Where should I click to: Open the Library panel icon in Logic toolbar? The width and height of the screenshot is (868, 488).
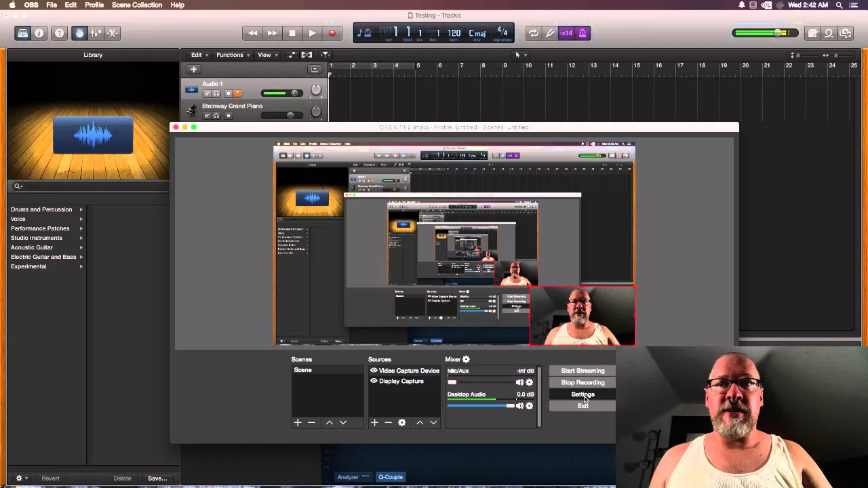click(23, 33)
